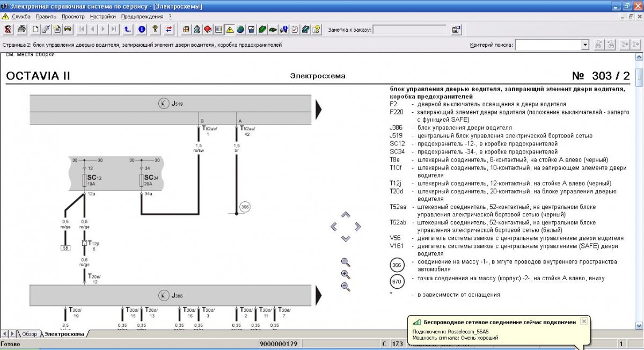Pan the diagram right with arrow

tap(358, 226)
